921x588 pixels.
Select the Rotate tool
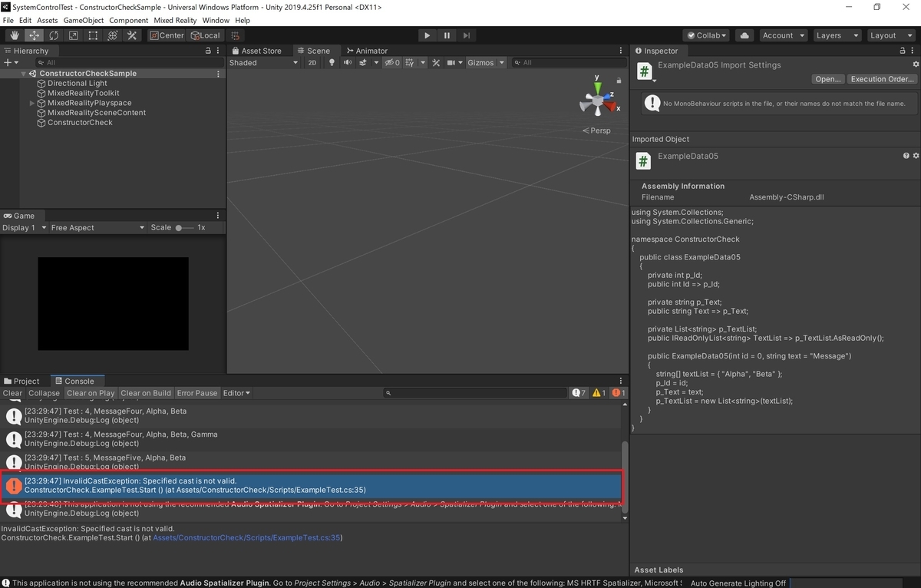pyautogui.click(x=54, y=35)
